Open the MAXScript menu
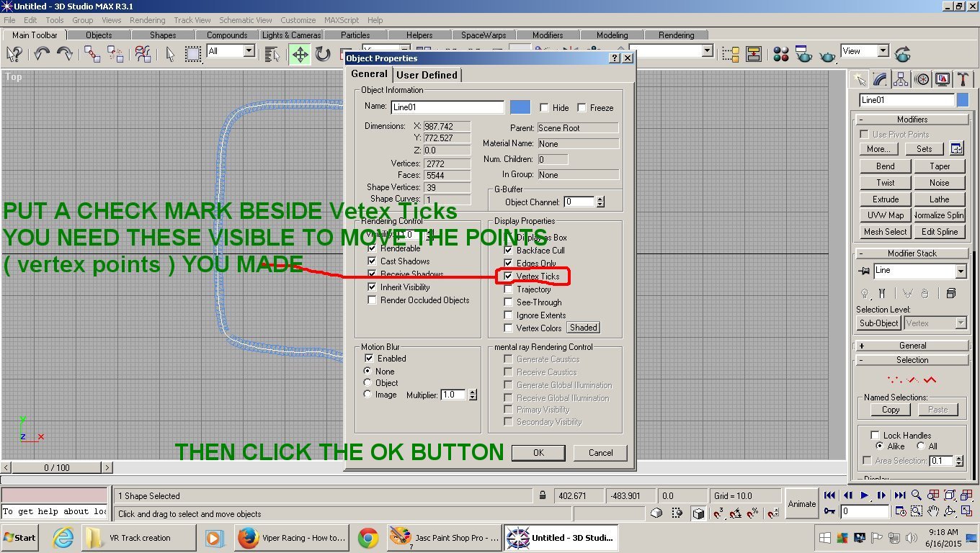Screen dimensions: 980x553 342,20
